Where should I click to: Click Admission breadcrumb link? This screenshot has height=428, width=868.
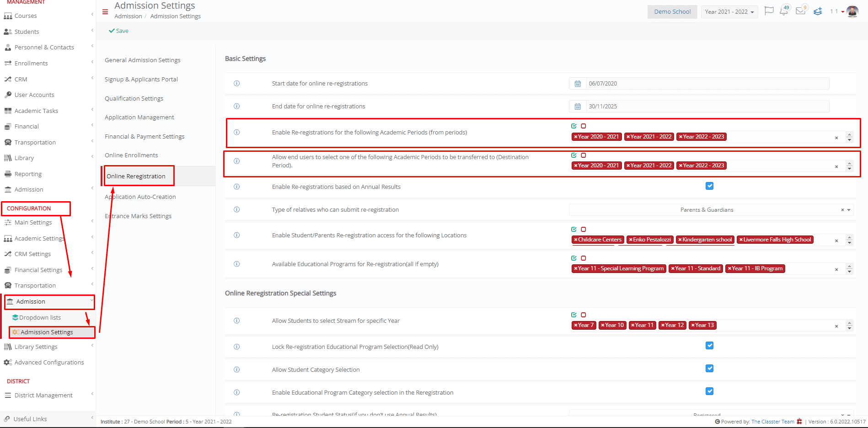128,16
